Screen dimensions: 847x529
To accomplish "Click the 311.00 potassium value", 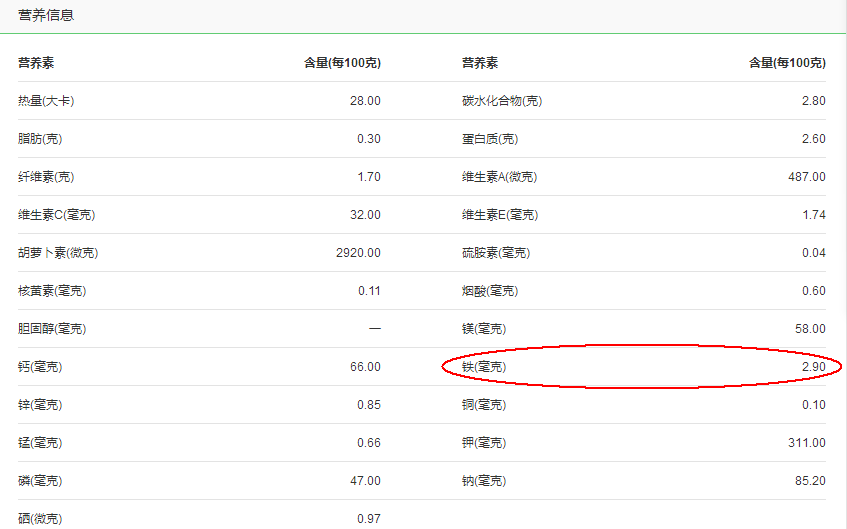I will click(806, 443).
